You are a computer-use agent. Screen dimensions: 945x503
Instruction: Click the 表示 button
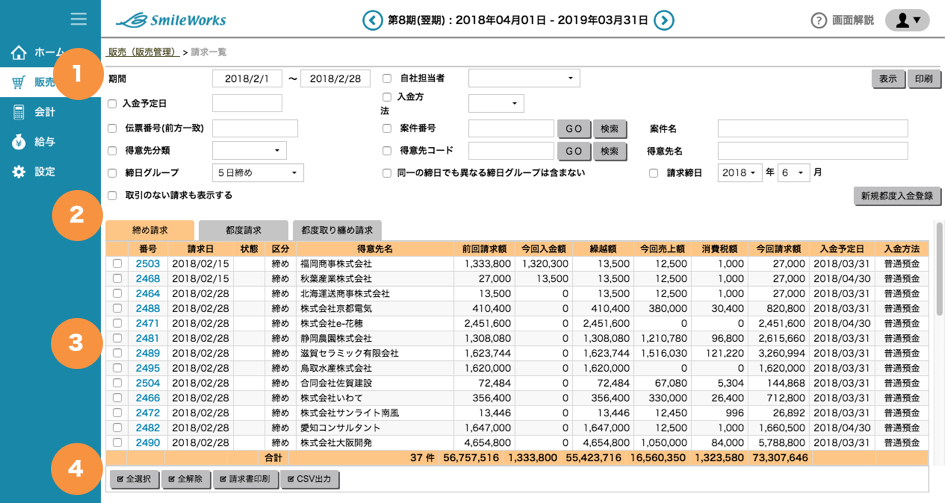pos(888,79)
